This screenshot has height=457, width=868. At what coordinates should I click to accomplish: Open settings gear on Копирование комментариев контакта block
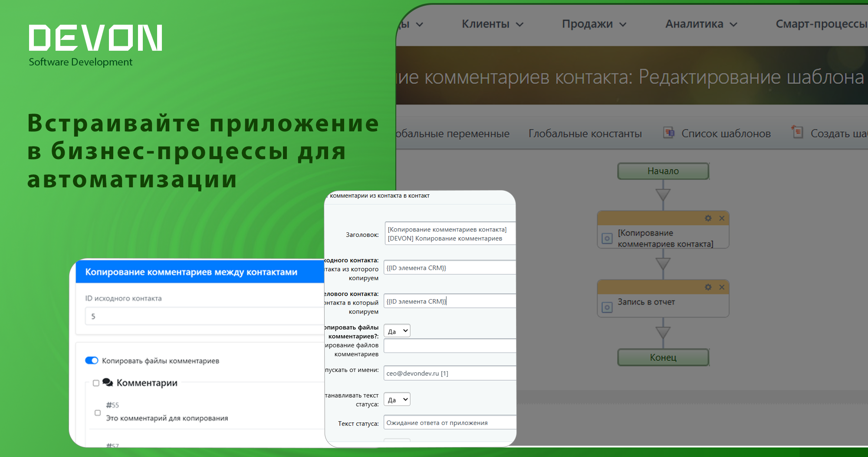coord(708,218)
